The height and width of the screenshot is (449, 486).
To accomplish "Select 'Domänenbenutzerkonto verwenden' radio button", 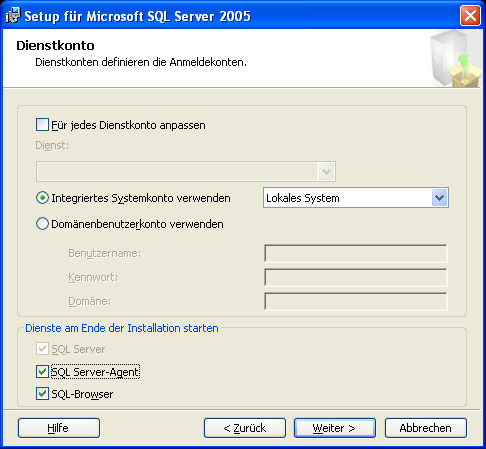I will 42,224.
